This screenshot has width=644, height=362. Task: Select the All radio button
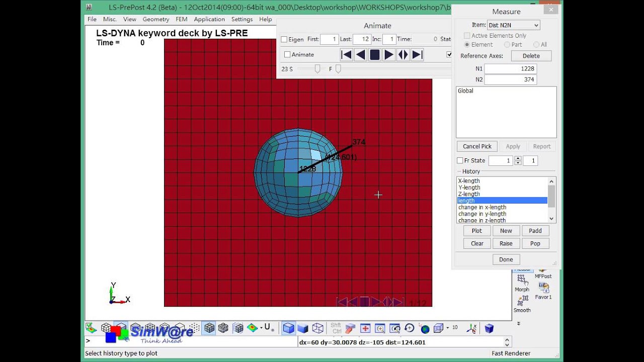536,45
